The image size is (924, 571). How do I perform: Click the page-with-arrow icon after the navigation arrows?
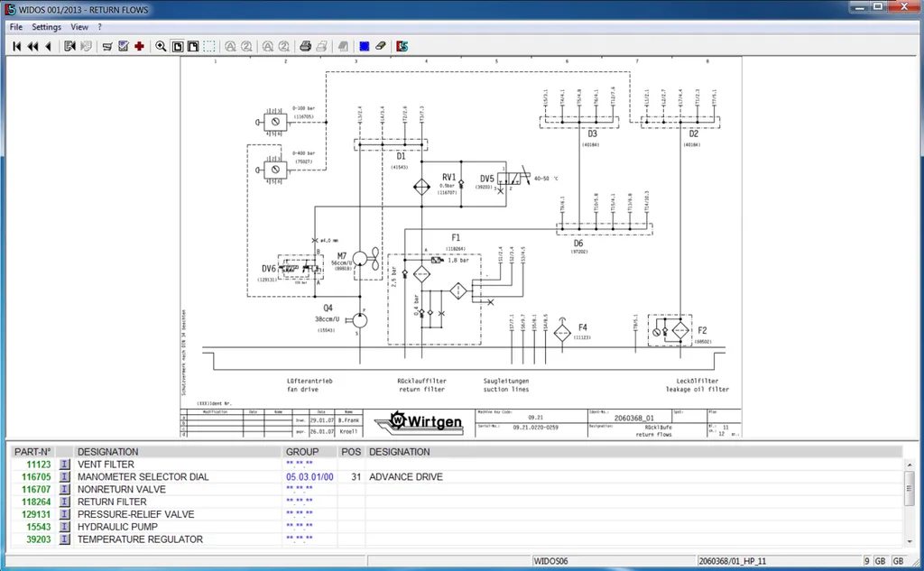tap(69, 46)
